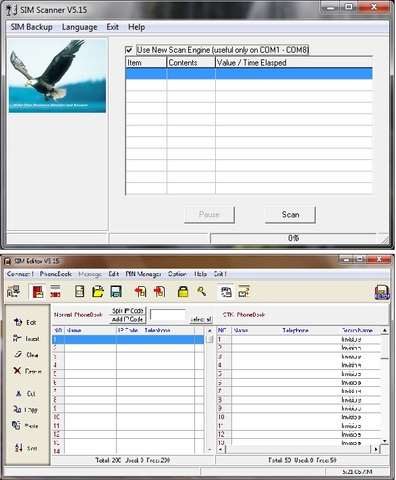Open the SMS messages toolbar icon
Screen dimensions: 396x480
pyautogui.click(x=55, y=291)
